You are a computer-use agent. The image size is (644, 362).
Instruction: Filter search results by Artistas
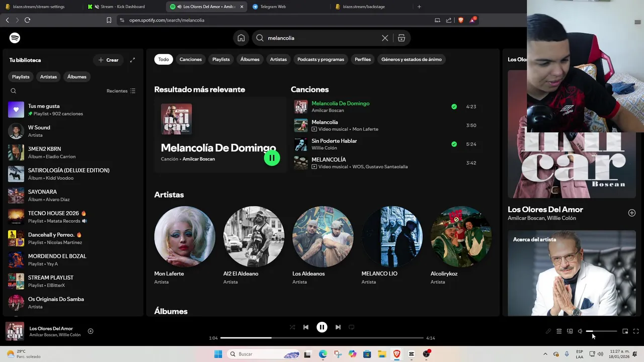pos(278,59)
